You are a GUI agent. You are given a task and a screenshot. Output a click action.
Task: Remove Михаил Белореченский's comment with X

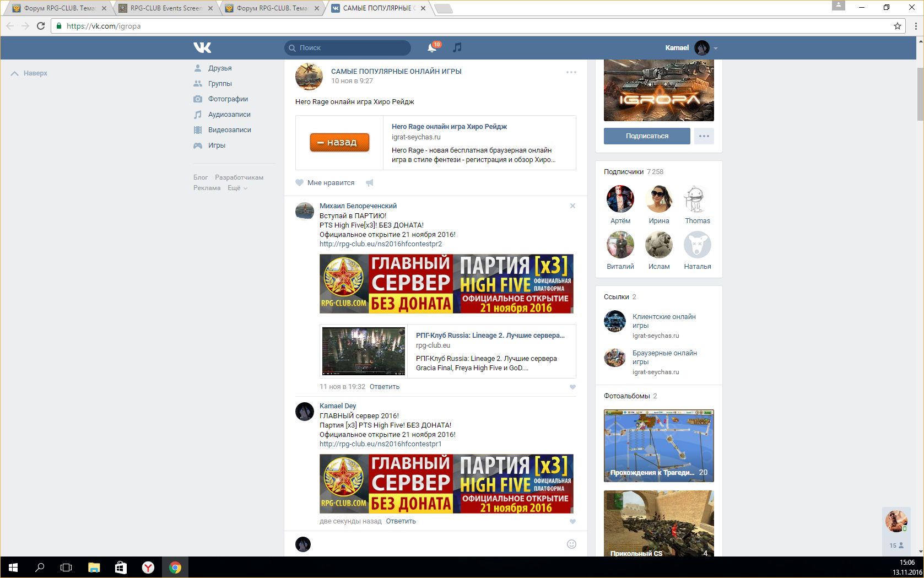[x=572, y=206]
